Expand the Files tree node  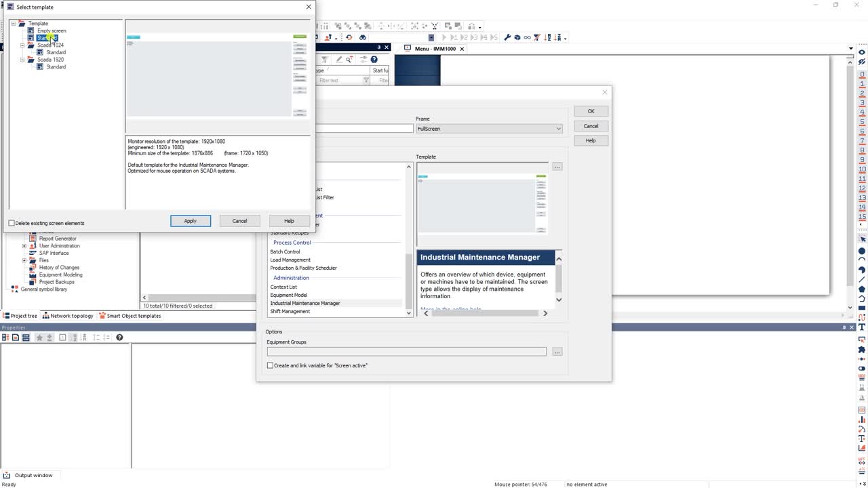click(x=24, y=260)
